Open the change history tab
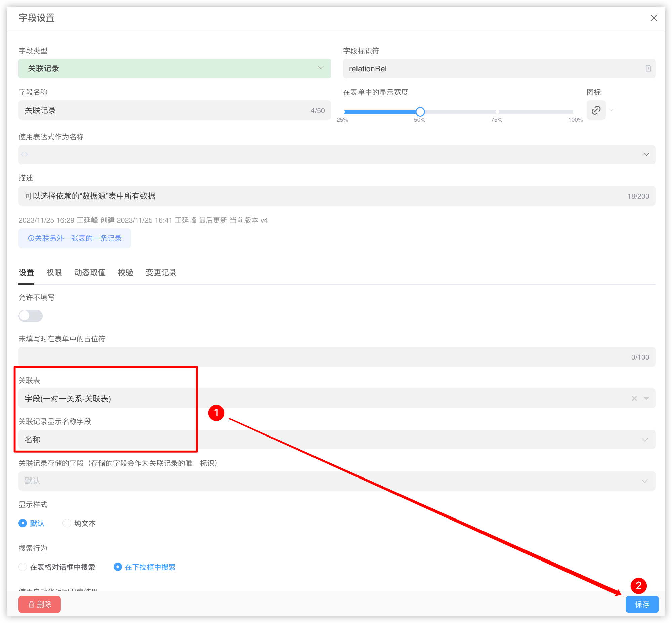The height and width of the screenshot is (623, 672). (x=161, y=273)
